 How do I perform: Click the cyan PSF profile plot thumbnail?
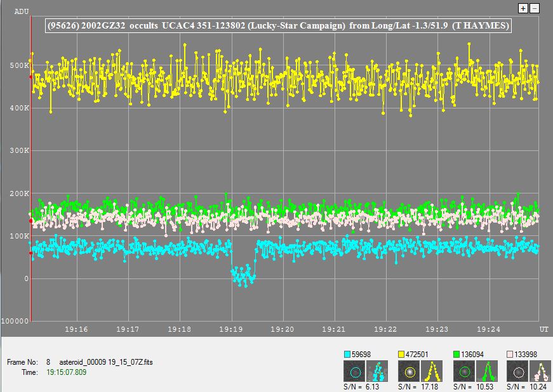coord(377,371)
